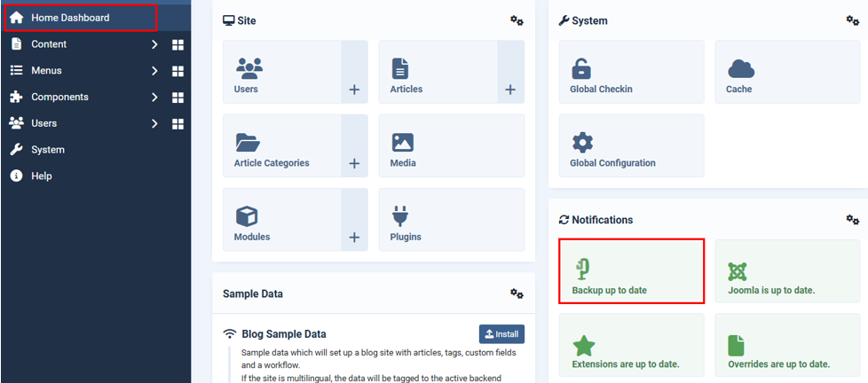Click the home icon in sidebar
This screenshot has height=383, width=868.
coord(17,18)
